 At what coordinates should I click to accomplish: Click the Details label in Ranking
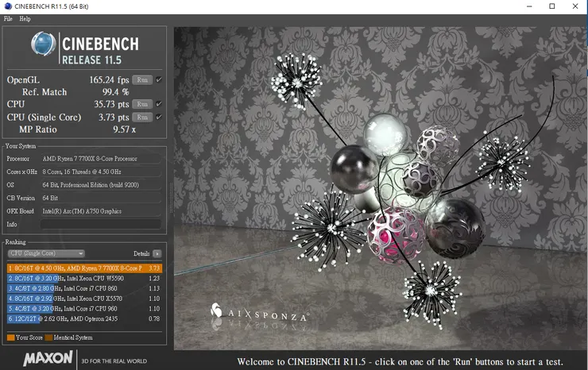[141, 254]
